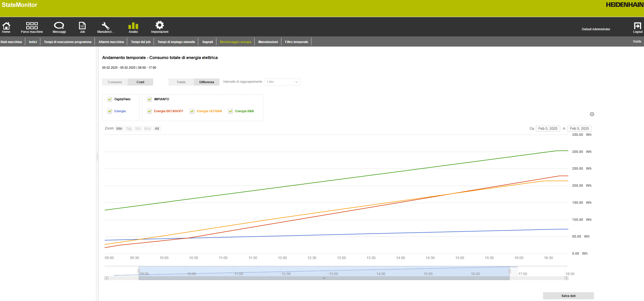
Task: Open Messaggi speech bubble icon
Action: (x=59, y=25)
